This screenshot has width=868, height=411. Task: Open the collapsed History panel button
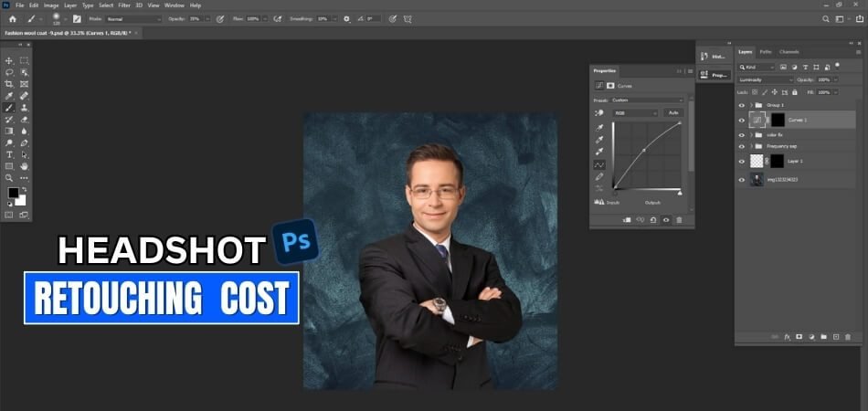tap(715, 57)
